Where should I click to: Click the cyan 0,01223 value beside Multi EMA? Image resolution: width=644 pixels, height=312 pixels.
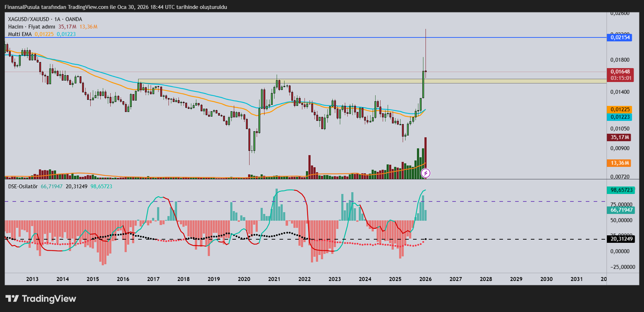(x=66, y=34)
